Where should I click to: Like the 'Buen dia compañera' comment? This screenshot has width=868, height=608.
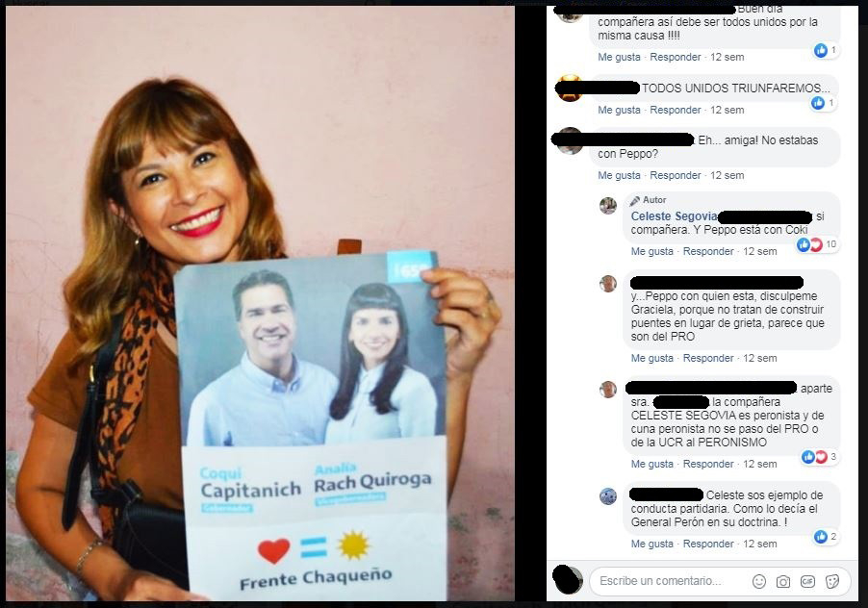[619, 57]
